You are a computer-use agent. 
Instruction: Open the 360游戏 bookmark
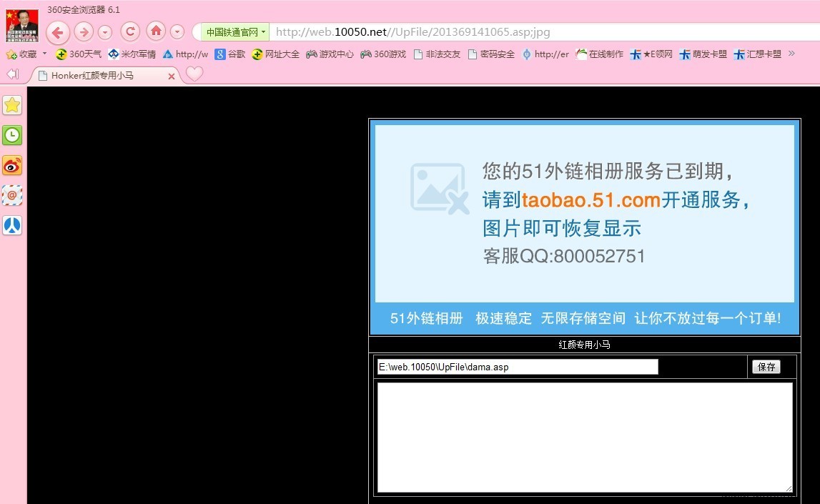[x=383, y=54]
